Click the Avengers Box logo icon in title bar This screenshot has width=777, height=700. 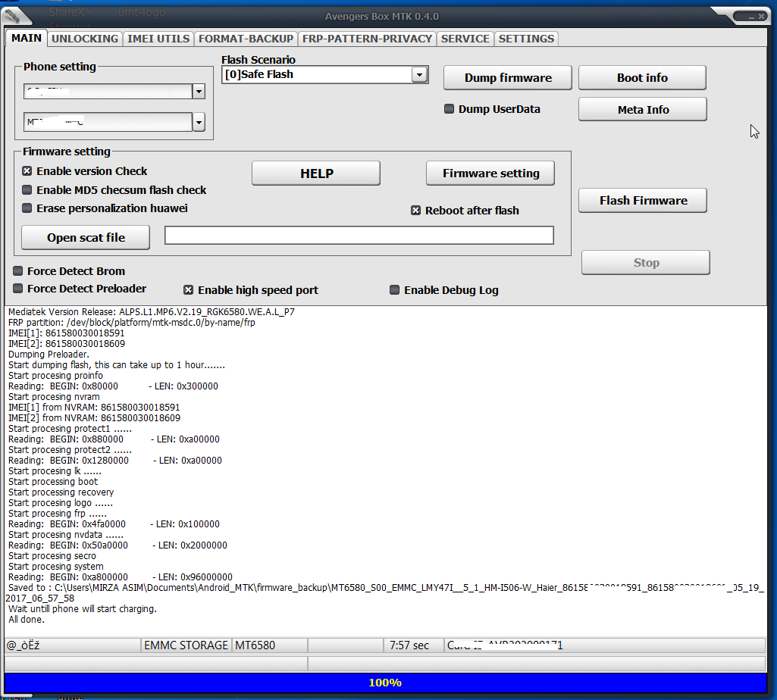12,17
